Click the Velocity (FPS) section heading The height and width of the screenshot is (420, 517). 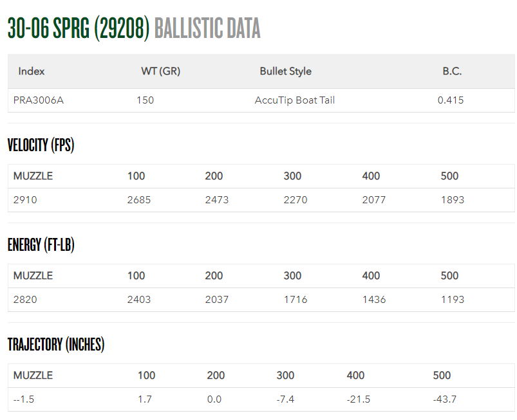[41, 145]
